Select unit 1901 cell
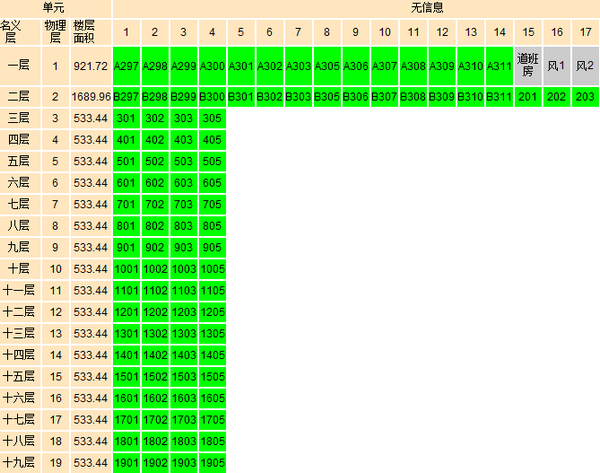600x473 pixels. (x=126, y=463)
